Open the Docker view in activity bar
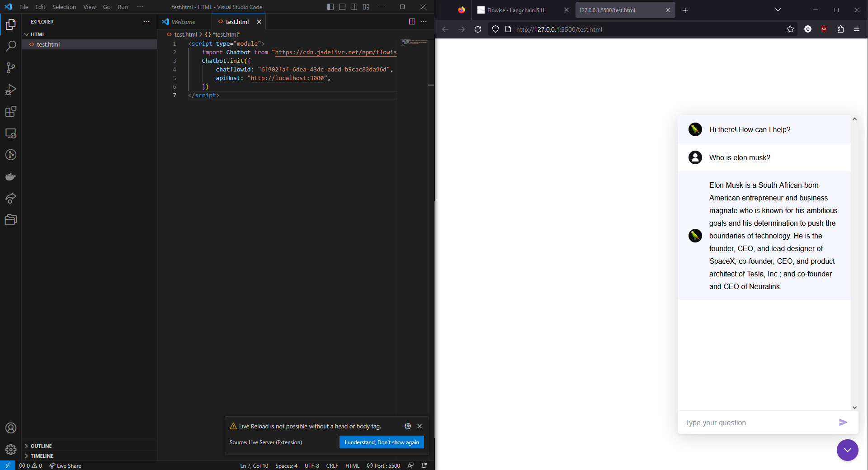The image size is (868, 470). click(x=11, y=176)
